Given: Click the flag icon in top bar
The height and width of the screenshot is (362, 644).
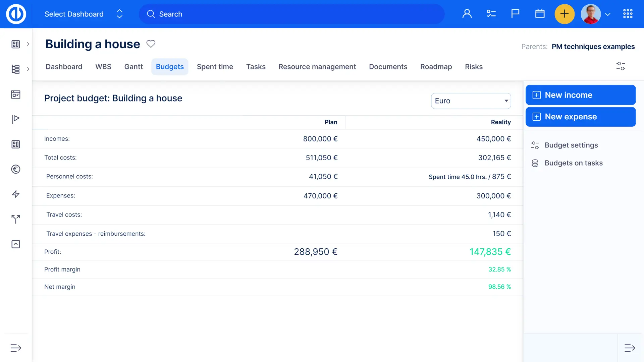Looking at the screenshot, I should coord(515,14).
